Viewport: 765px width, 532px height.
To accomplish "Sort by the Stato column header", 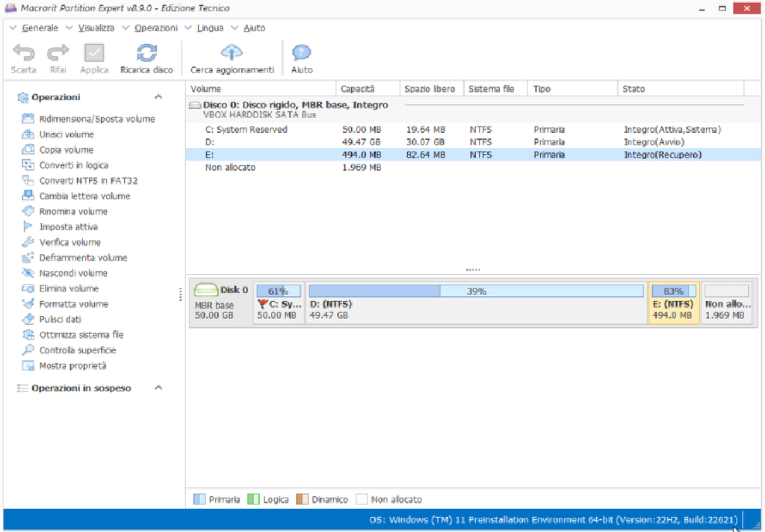I will [x=681, y=89].
